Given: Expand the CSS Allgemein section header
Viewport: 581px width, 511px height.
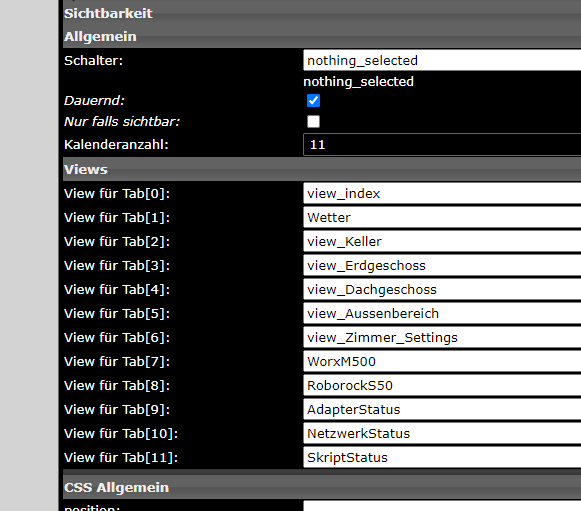Looking at the screenshot, I should point(322,487).
